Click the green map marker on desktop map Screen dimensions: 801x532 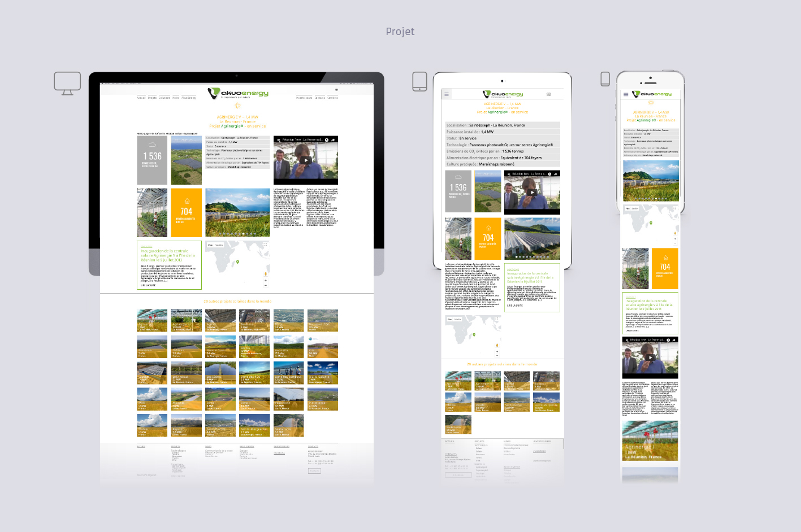click(x=237, y=262)
